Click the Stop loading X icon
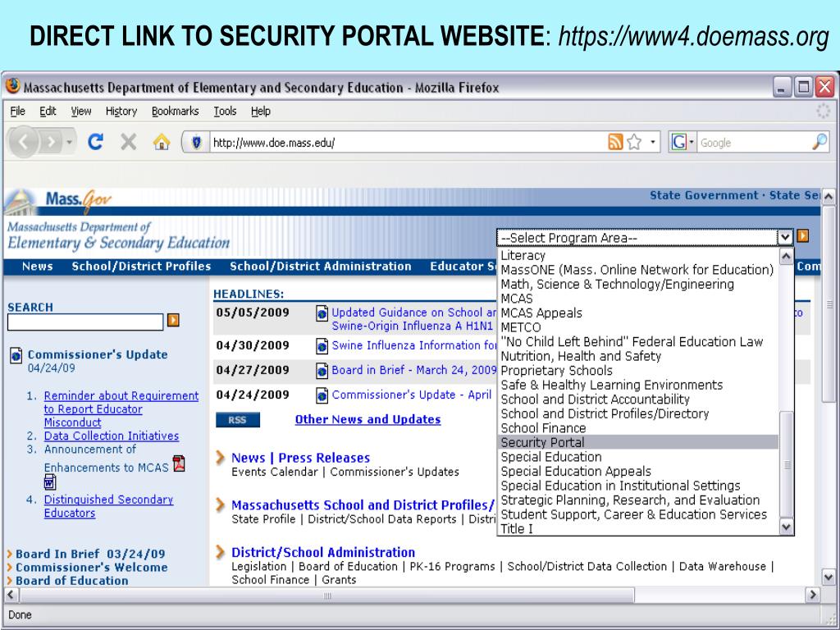This screenshot has height=630, width=840. [x=129, y=142]
